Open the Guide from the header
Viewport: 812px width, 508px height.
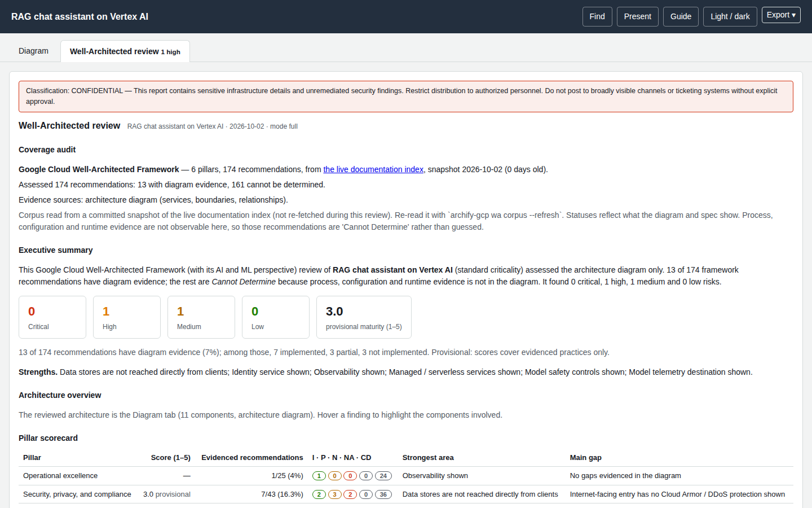click(x=681, y=16)
